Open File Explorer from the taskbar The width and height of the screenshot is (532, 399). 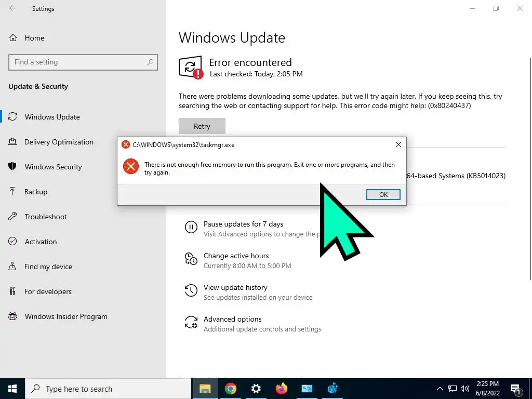click(x=205, y=389)
